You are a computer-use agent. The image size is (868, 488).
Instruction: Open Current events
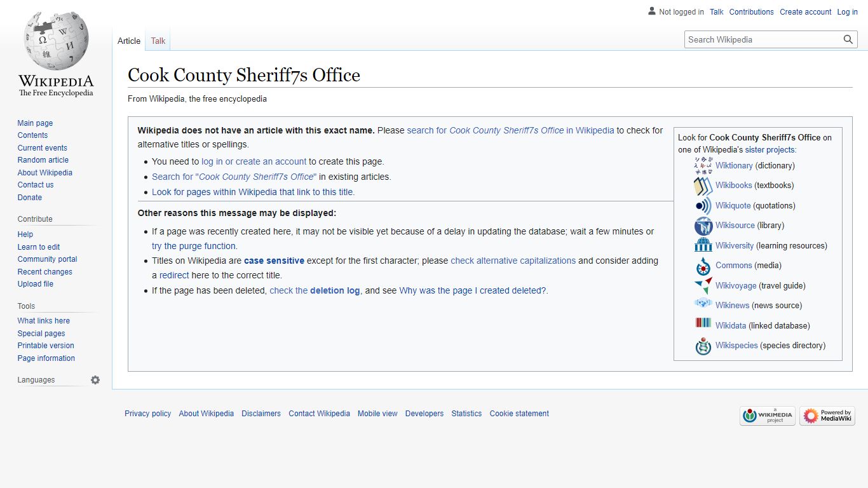click(x=42, y=148)
